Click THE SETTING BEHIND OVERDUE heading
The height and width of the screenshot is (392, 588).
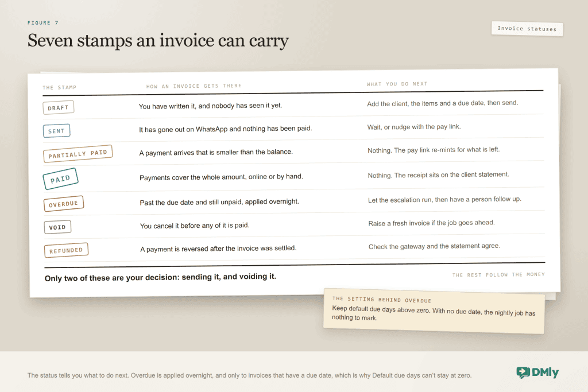(382, 300)
